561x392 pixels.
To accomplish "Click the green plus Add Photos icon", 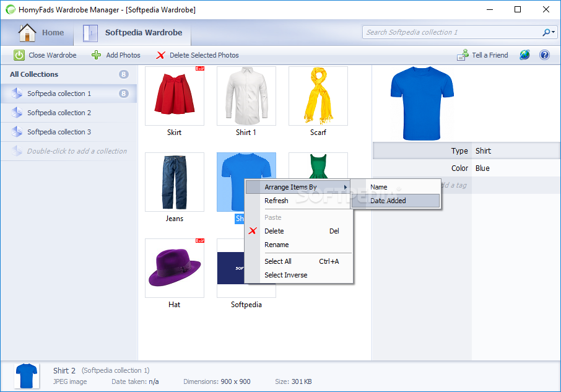I will (96, 55).
